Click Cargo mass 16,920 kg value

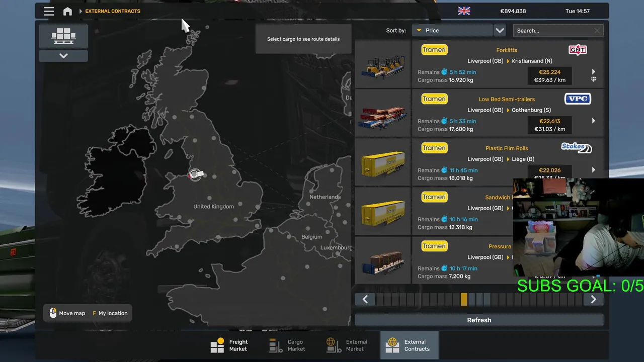tap(461, 80)
